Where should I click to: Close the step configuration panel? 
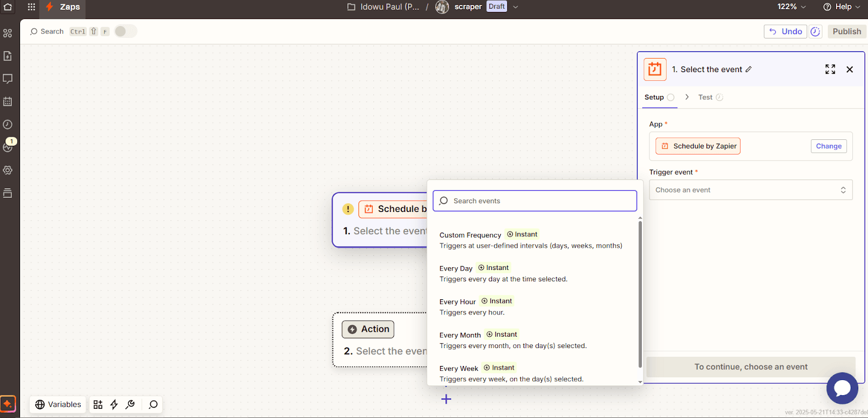[x=850, y=69]
